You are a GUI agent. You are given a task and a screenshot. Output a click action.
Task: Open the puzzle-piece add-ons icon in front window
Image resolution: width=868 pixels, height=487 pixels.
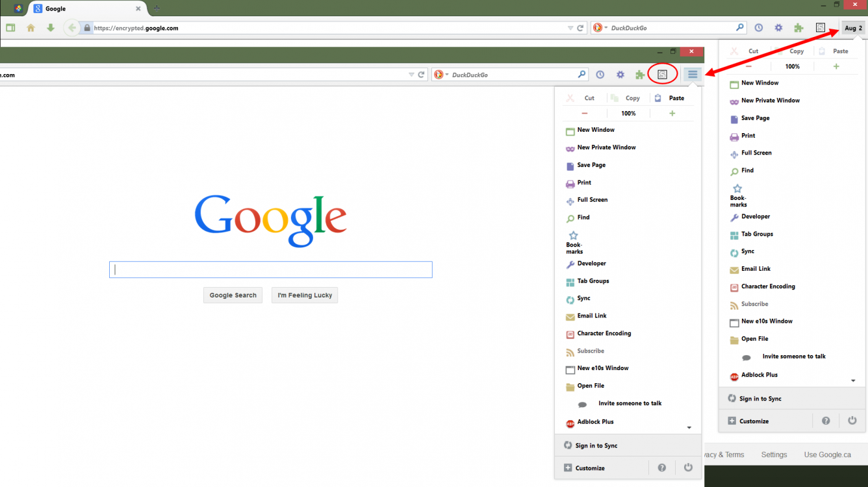tap(640, 75)
